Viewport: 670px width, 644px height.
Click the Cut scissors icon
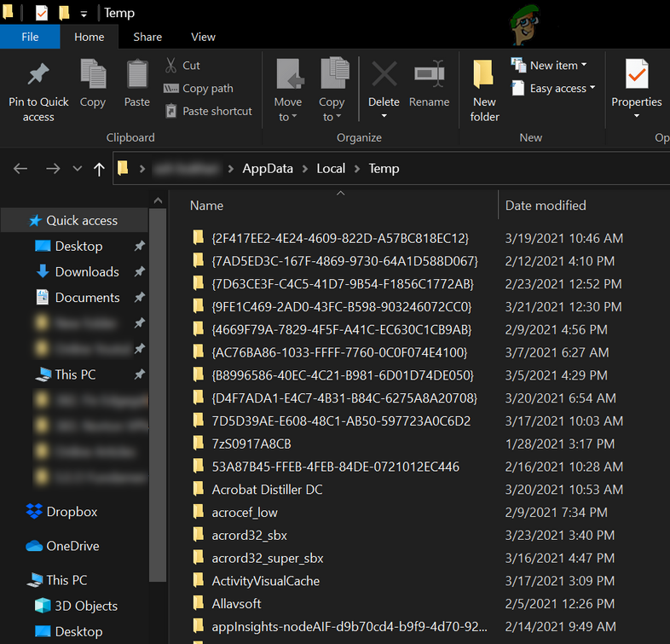click(171, 65)
